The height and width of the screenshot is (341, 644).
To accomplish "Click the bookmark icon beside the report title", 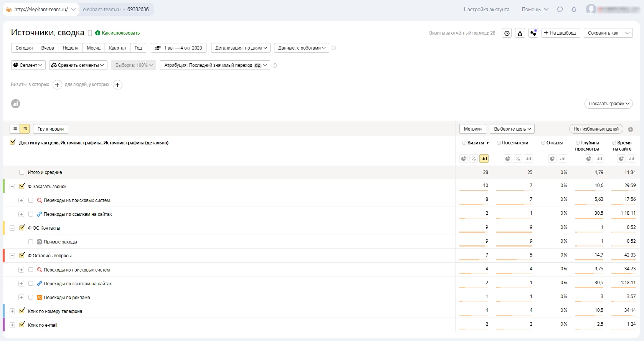I will (90, 33).
